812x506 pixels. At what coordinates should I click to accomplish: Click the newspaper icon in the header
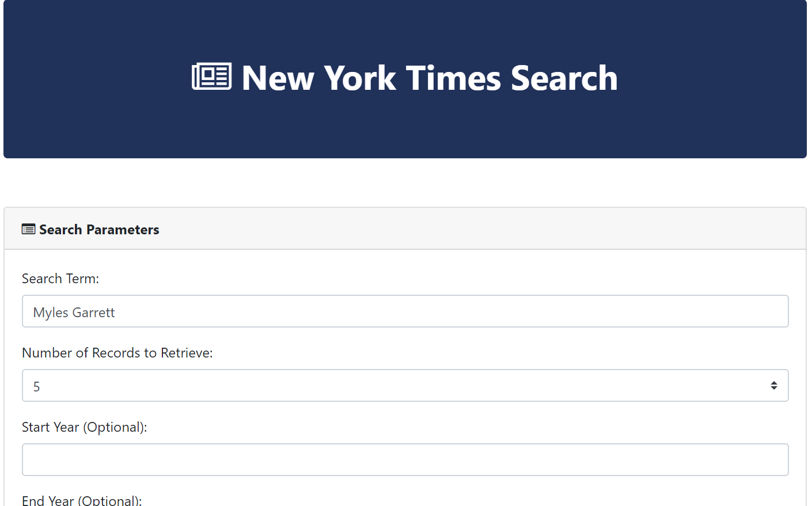tap(211, 77)
